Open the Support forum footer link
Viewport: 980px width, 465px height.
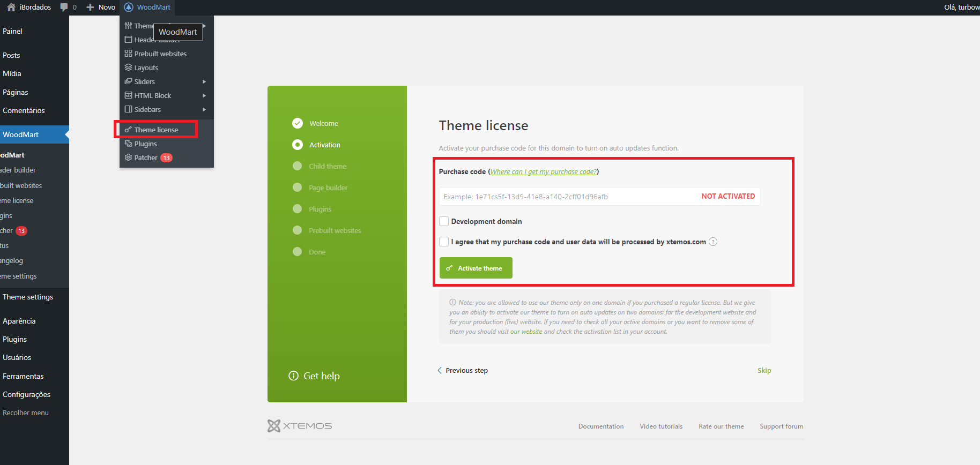781,426
